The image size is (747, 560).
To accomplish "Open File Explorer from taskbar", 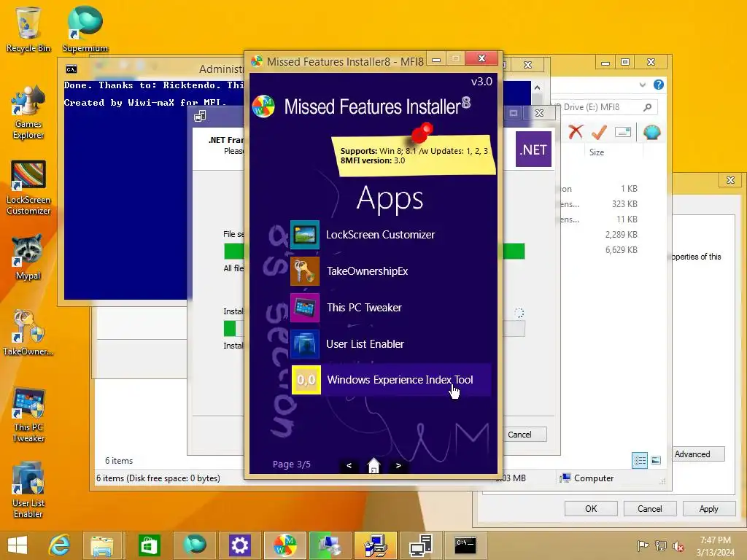I will click(x=102, y=545).
